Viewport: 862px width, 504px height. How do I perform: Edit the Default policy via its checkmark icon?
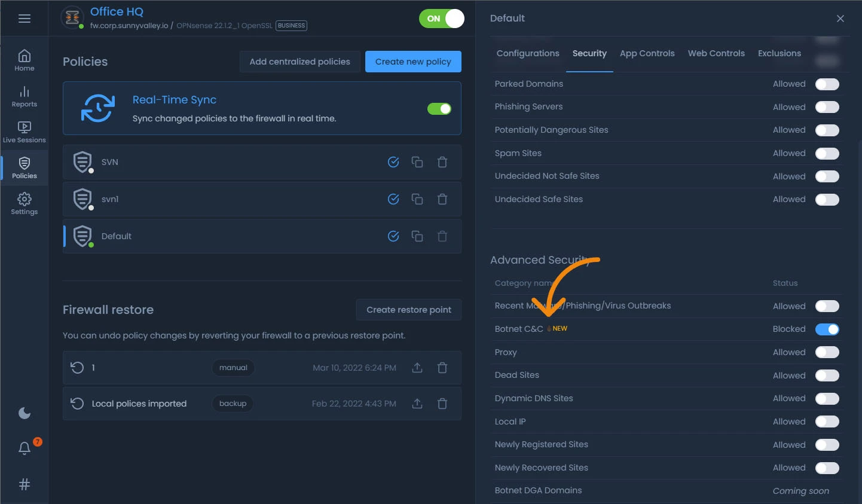[393, 236]
